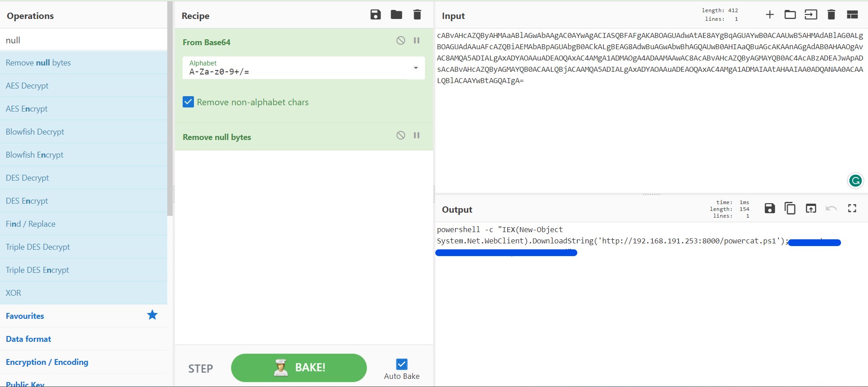868x387 pixels.
Task: Clear input and output trash icon
Action: pos(831,15)
